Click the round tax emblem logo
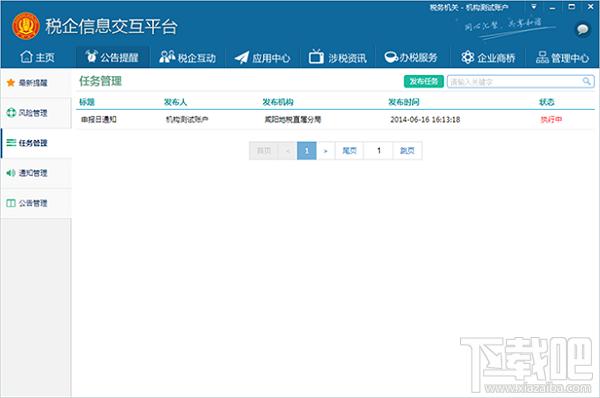This screenshot has height=398, width=600. (x=26, y=26)
